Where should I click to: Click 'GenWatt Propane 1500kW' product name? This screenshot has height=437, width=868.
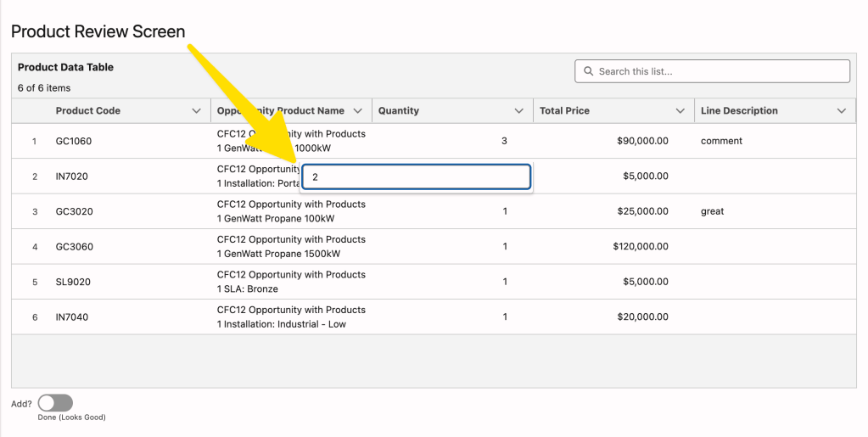coord(283,254)
